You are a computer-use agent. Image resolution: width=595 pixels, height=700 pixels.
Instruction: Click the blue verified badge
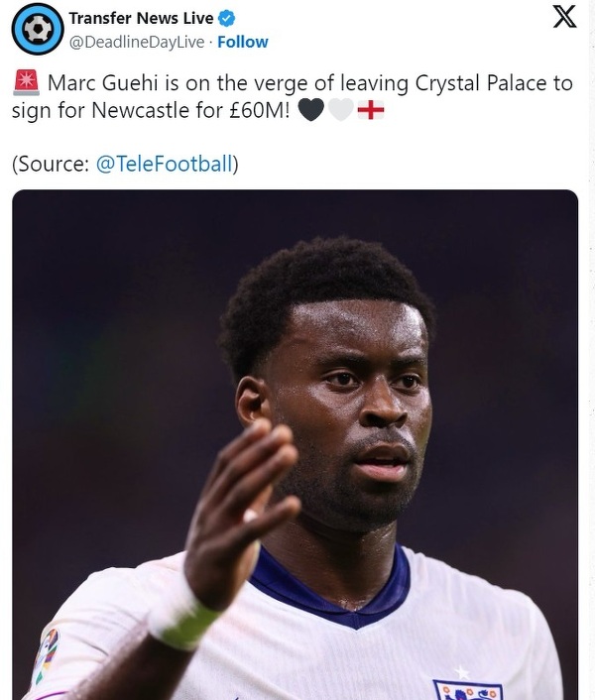tap(226, 18)
